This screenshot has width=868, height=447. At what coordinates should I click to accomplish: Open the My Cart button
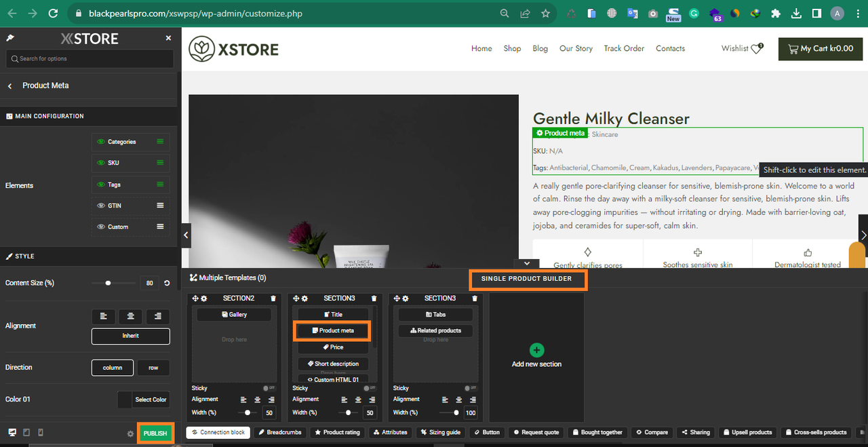coord(821,48)
